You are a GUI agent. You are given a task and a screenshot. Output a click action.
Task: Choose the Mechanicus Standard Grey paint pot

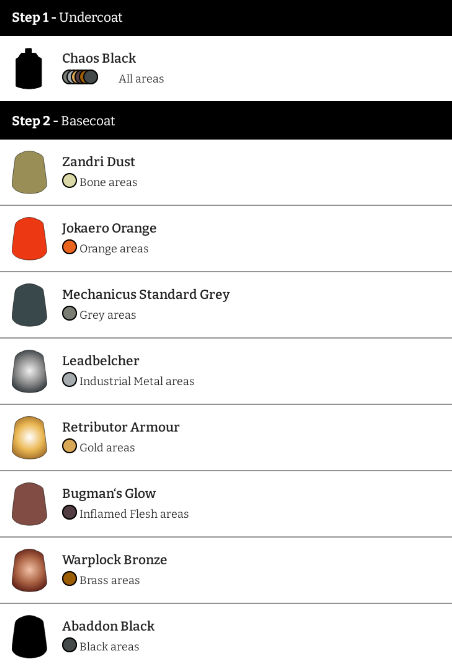(29, 305)
